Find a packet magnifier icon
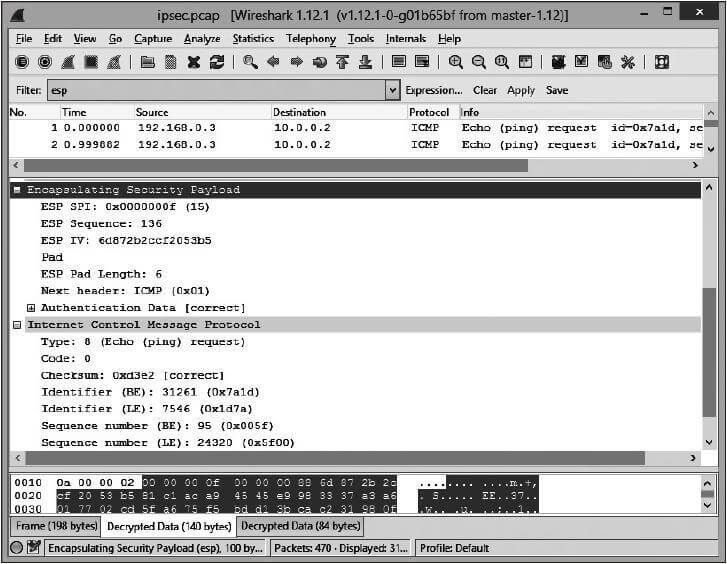Screen dimensions: 727x564 pos(250,62)
